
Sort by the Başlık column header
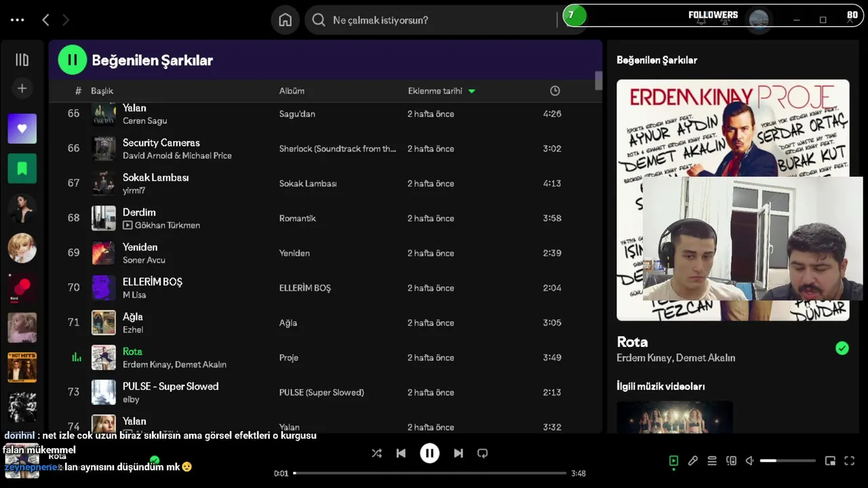point(102,91)
